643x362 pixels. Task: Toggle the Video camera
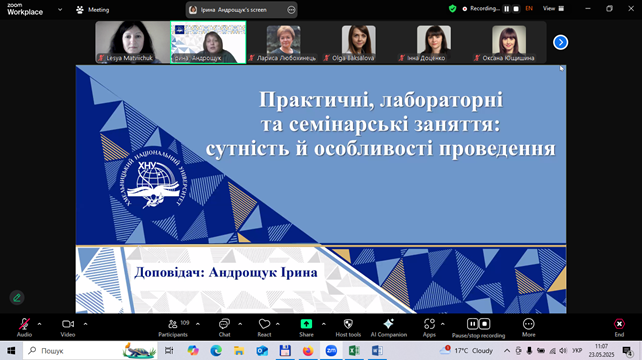[x=68, y=328]
